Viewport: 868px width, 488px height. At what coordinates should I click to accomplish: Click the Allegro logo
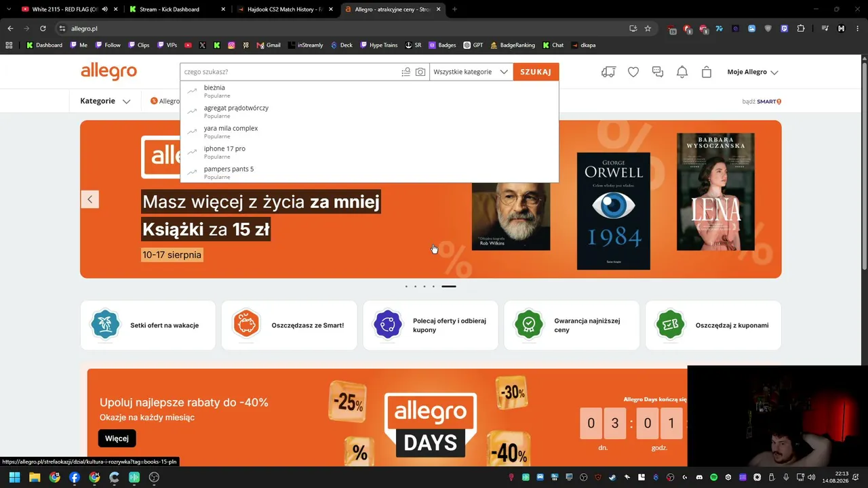click(108, 71)
